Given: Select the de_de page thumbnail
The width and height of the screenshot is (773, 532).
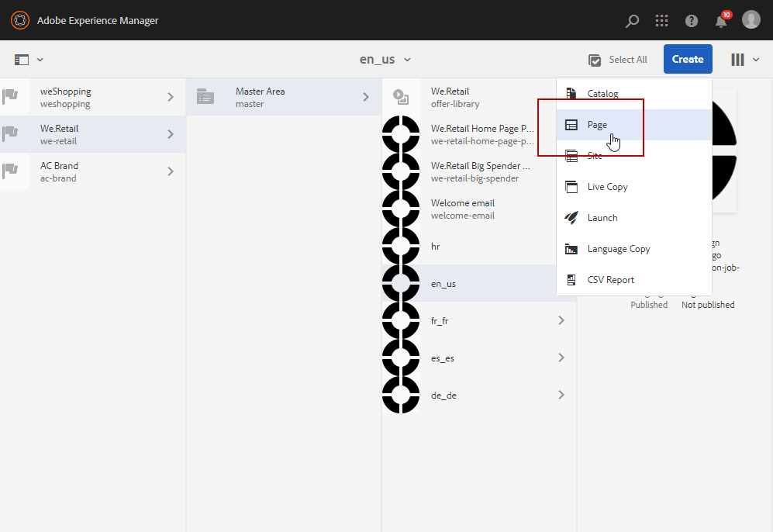Looking at the screenshot, I should pyautogui.click(x=401, y=395).
